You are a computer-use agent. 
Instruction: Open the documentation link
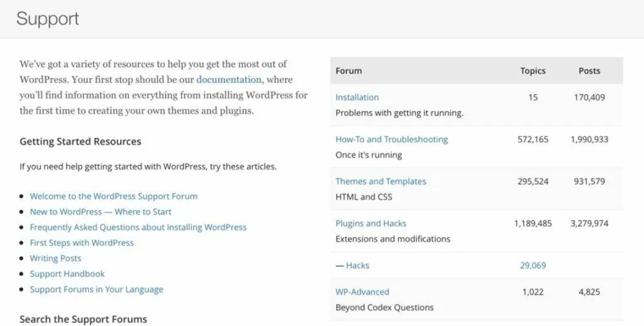coord(229,80)
